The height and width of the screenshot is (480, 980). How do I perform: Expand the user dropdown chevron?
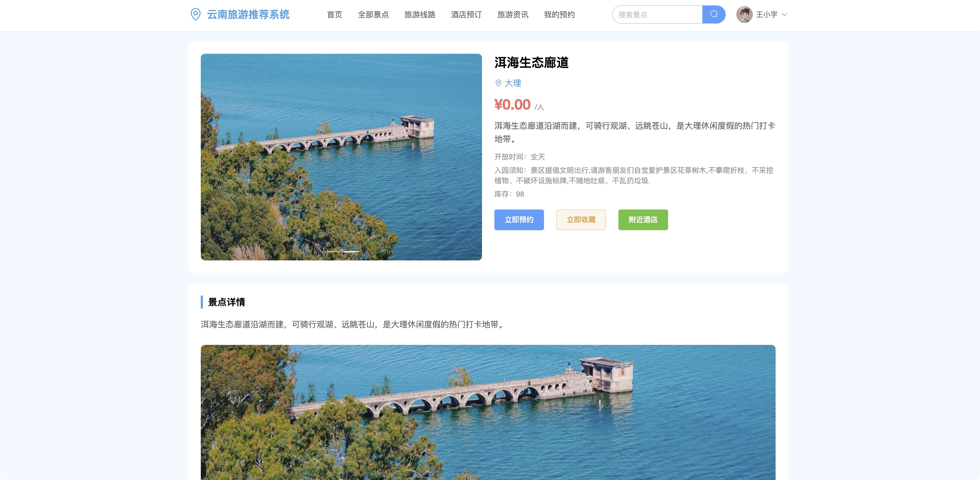(x=784, y=15)
